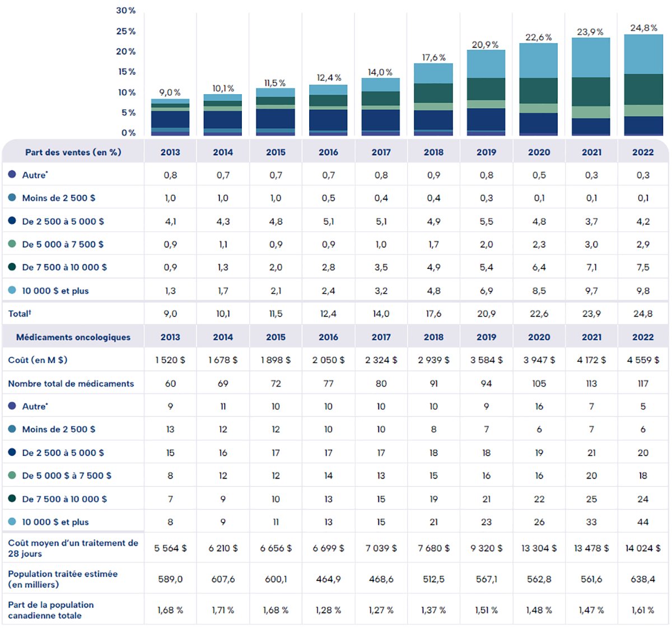
Task: Click the De 2 500 à 5 000 $ dot in drug count table
Action: [x=12, y=453]
